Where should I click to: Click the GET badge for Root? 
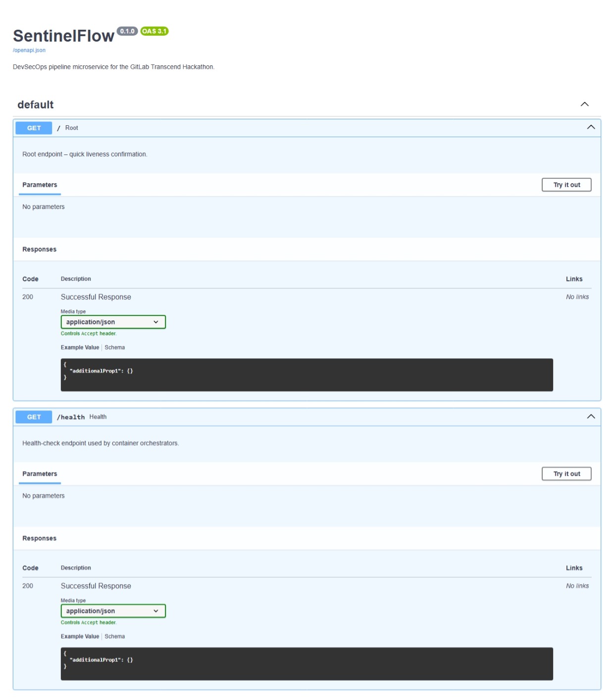(34, 128)
